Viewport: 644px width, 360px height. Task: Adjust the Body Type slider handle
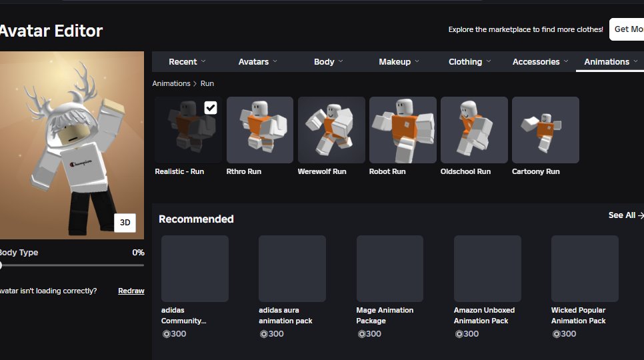coord(1,265)
